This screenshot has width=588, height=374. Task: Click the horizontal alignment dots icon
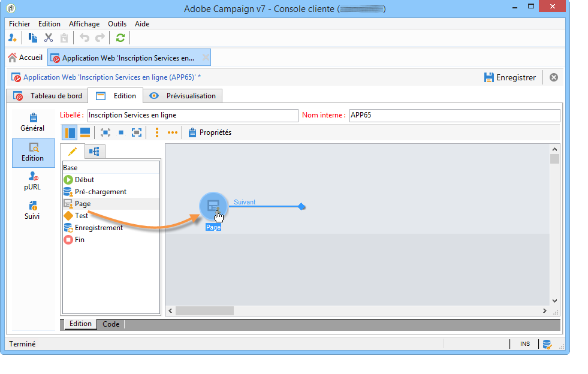point(172,132)
